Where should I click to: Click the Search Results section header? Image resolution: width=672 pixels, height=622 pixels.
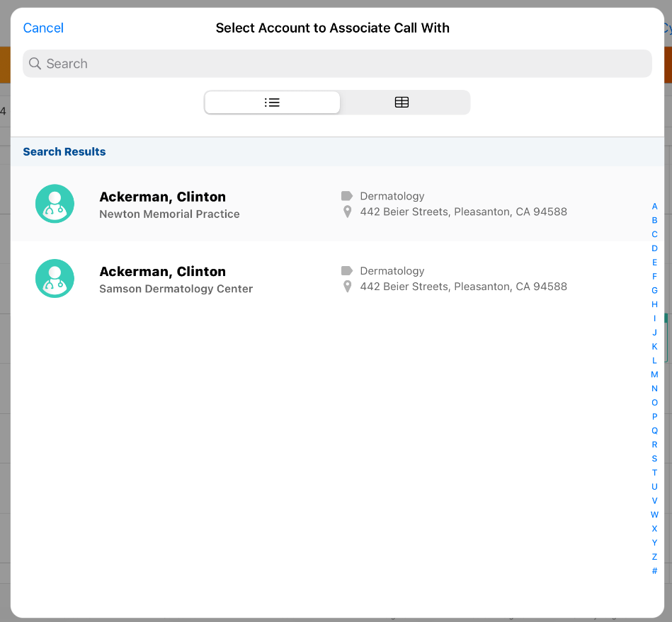click(64, 152)
